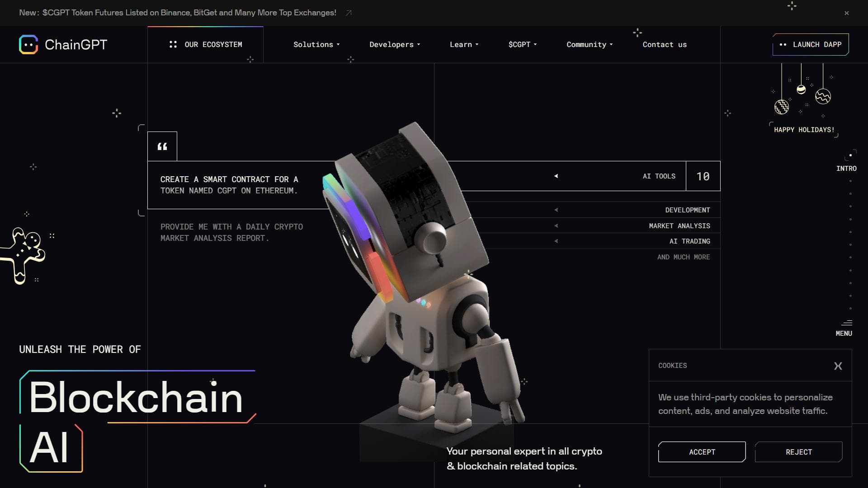Click the quotation mark icon box

point(162,146)
